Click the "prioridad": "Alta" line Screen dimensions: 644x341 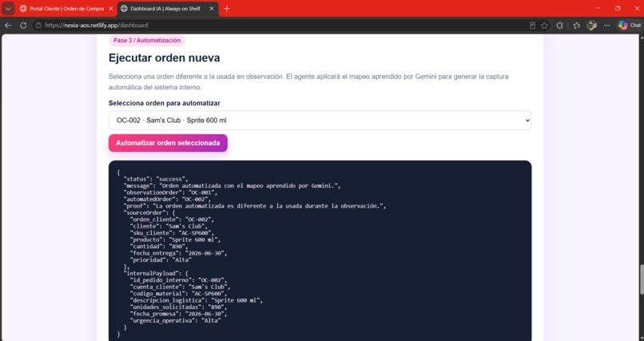click(x=161, y=260)
